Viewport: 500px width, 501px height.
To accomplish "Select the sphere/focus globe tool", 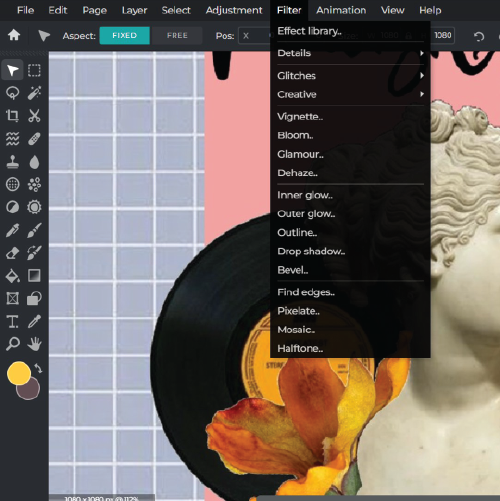I will (x=13, y=184).
